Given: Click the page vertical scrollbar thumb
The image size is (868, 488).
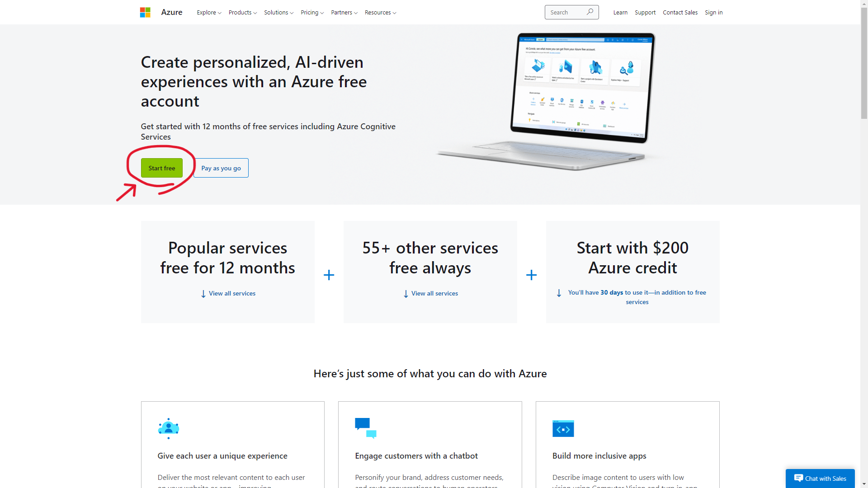Looking at the screenshot, I should click(864, 63).
